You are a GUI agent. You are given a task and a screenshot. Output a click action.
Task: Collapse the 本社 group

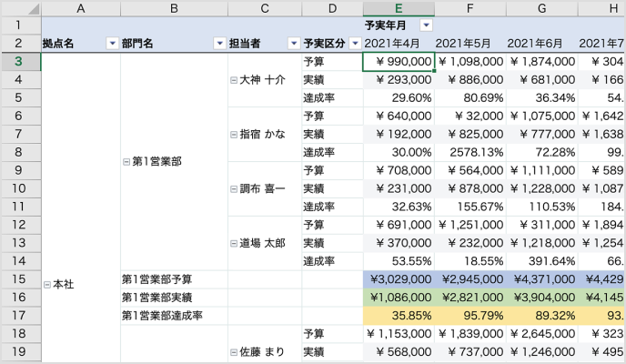point(46,285)
